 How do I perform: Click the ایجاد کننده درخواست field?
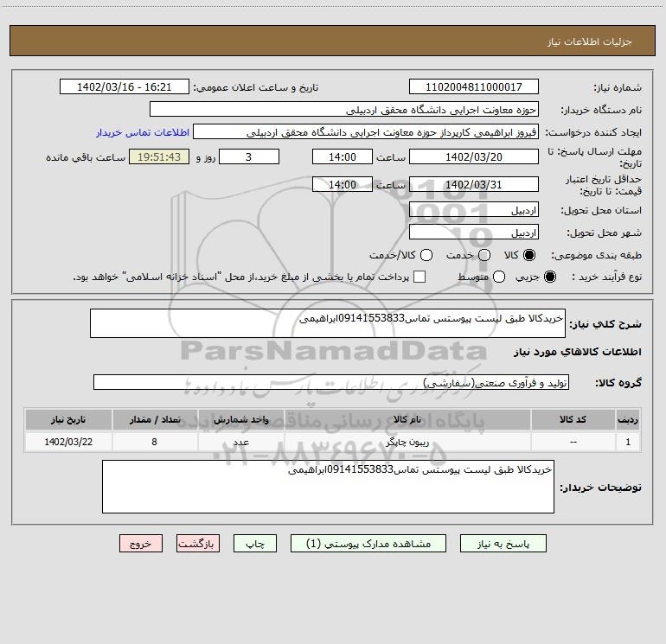366,132
